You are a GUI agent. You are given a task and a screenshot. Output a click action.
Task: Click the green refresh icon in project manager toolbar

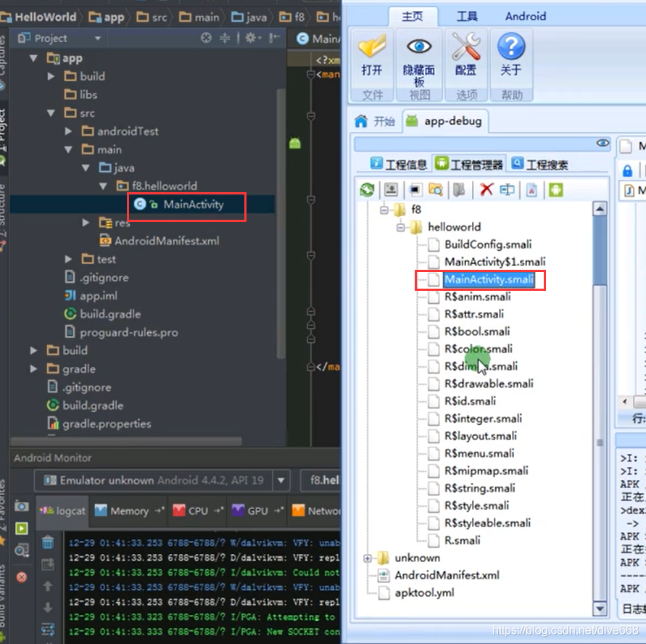click(367, 190)
